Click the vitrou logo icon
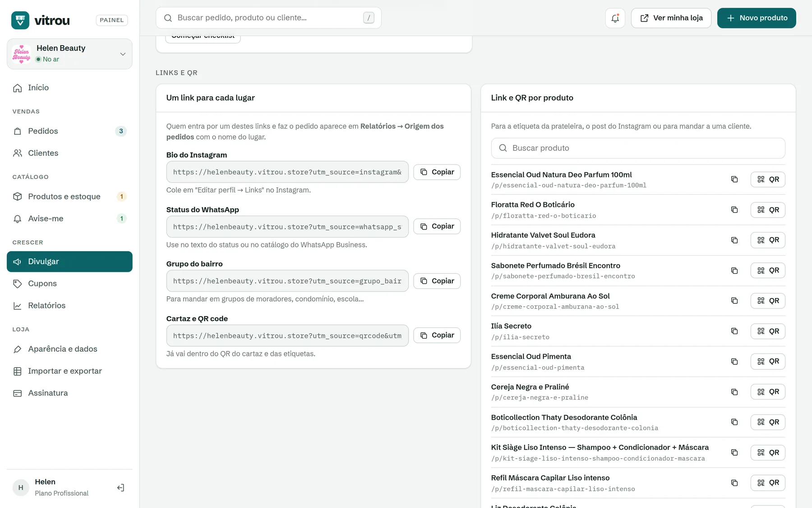 20,20
